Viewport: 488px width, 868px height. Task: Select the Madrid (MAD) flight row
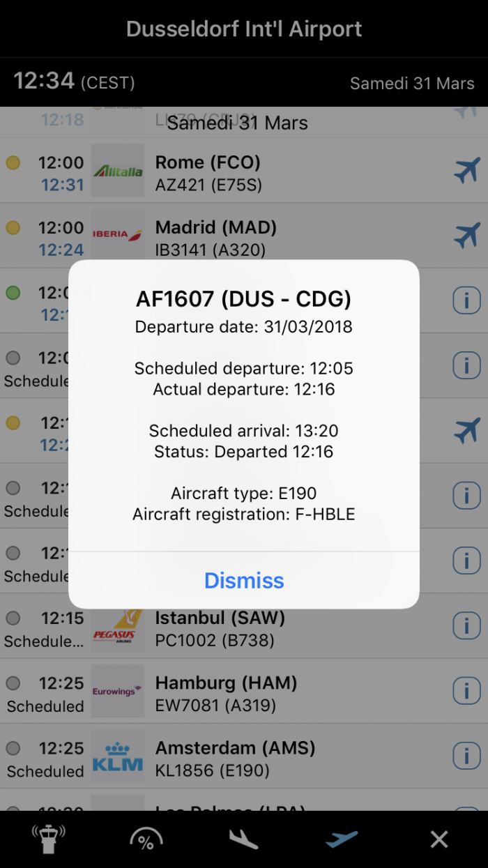coord(279,236)
